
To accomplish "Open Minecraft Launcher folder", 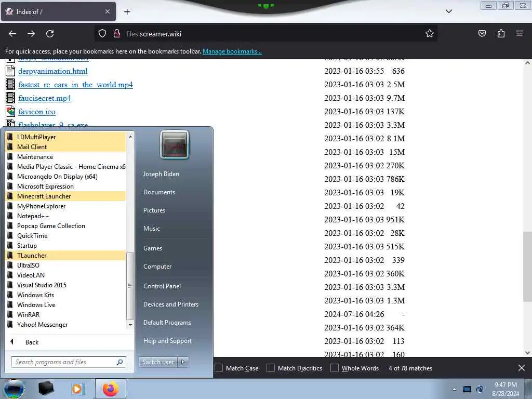I will tap(66, 196).
